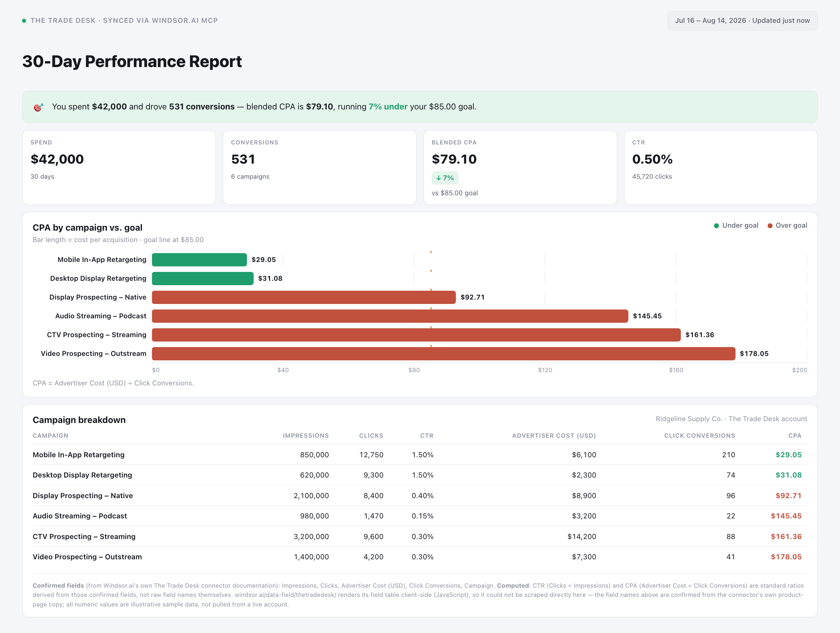
Task: Click The Trade Desk synced header text
Action: pos(124,21)
